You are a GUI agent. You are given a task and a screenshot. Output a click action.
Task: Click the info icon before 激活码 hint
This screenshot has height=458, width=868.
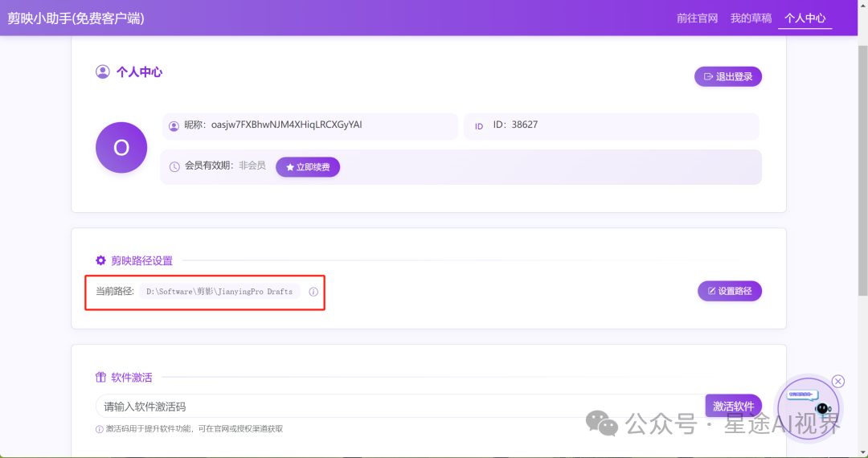pos(100,429)
